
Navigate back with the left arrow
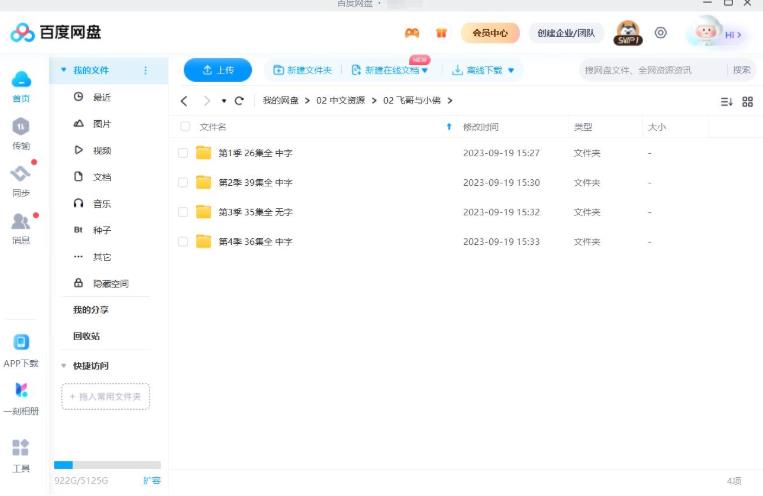(x=184, y=101)
